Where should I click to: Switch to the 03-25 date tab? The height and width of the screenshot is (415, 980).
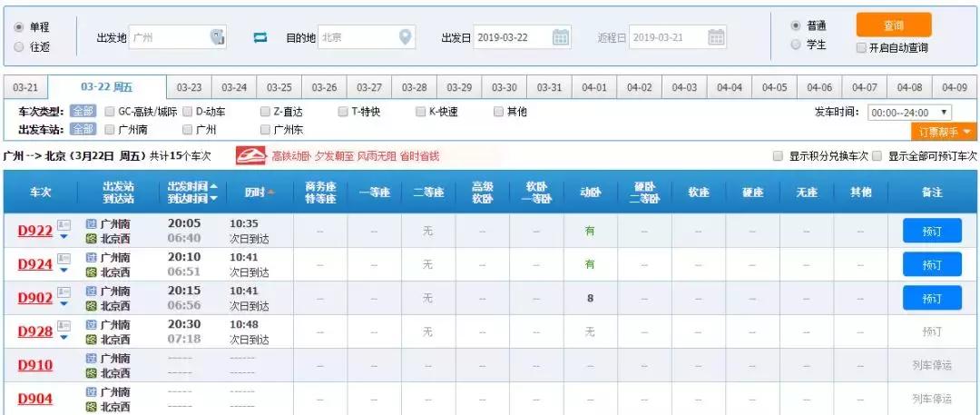[x=279, y=88]
